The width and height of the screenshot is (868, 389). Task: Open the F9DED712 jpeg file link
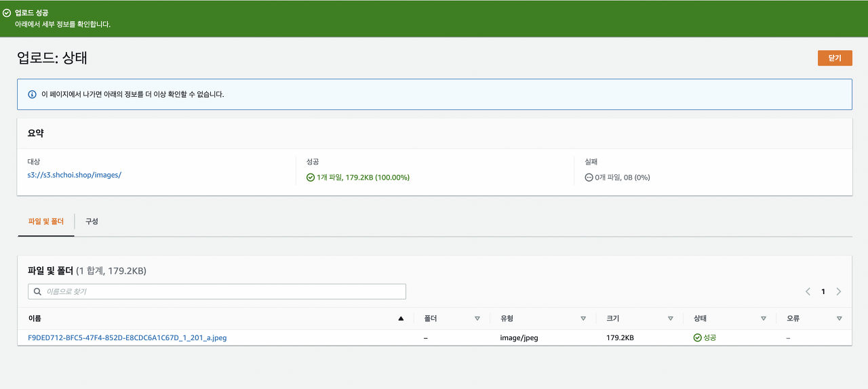127,337
